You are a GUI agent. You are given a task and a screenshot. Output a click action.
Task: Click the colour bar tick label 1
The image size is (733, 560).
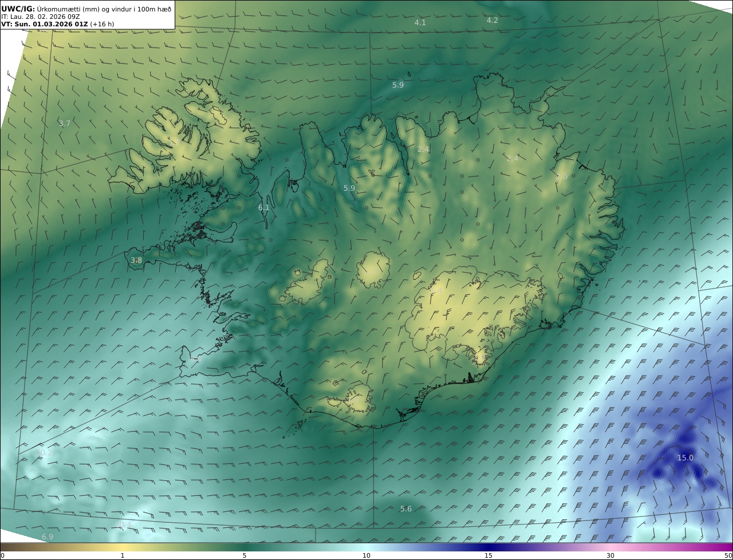pyautogui.click(x=123, y=555)
